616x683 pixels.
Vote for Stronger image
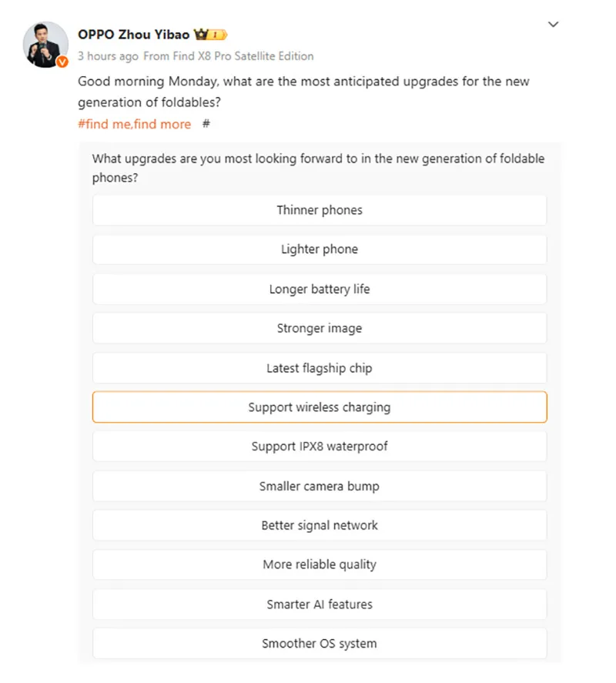pos(320,328)
